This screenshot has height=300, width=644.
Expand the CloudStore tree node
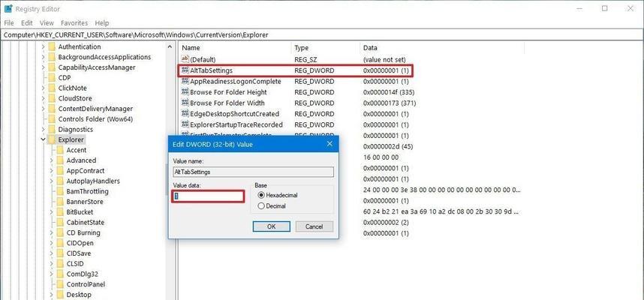coord(43,98)
